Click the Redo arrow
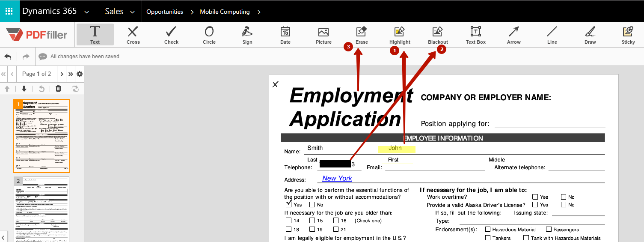Viewport: 644px width, 242px height. [26, 57]
